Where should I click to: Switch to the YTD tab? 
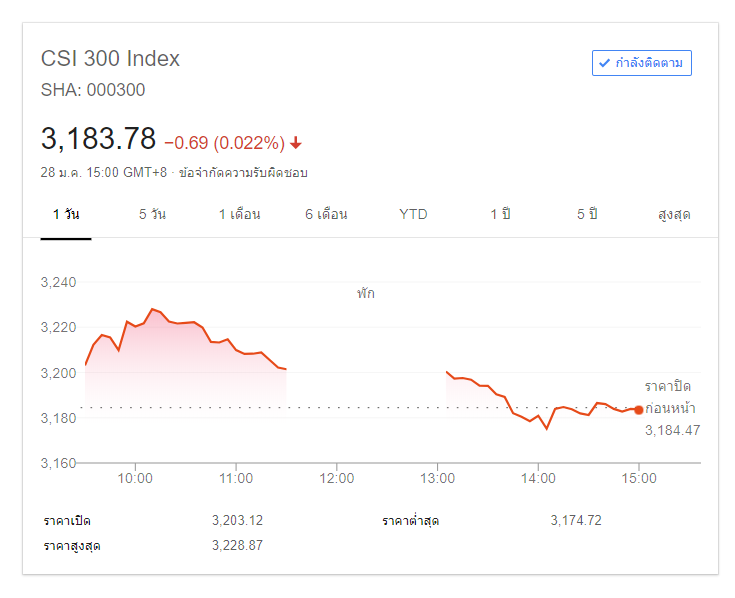pos(413,215)
